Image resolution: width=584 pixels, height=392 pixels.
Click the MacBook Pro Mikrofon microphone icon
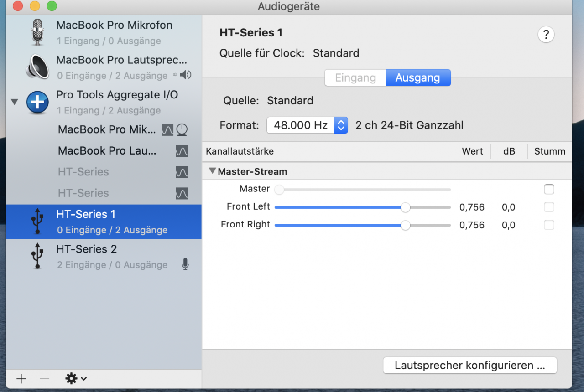coord(37,32)
